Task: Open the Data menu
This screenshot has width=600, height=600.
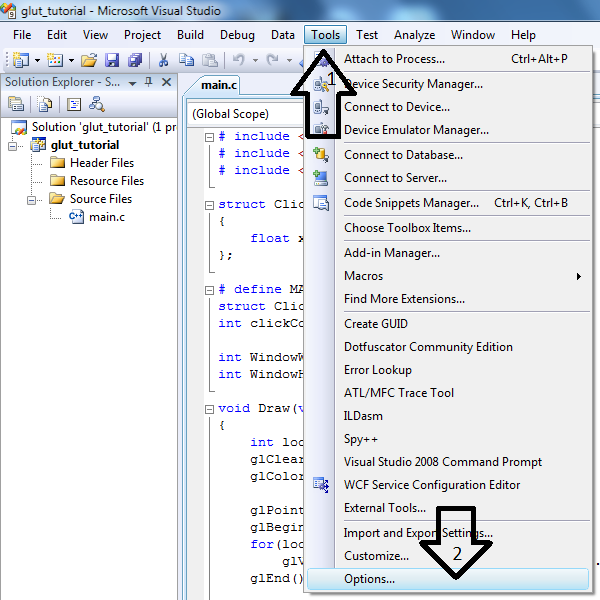Action: (283, 35)
